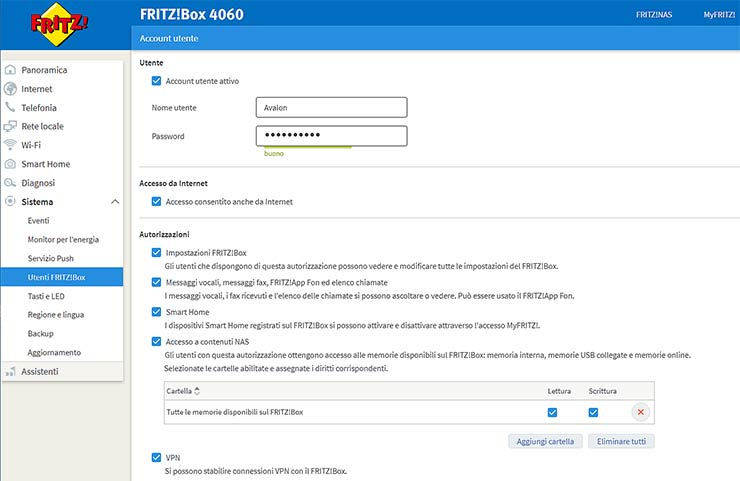Open the Assistenti menu section
740x481 pixels.
point(40,371)
